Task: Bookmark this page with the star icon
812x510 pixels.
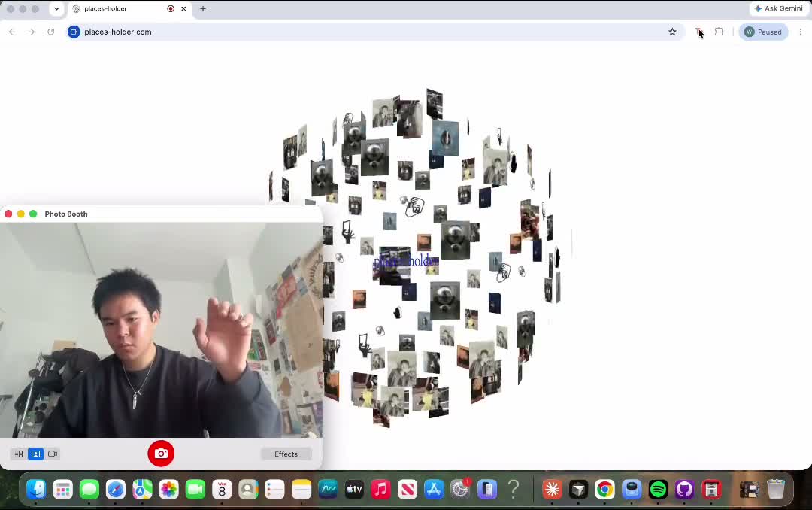Action: (x=672, y=32)
